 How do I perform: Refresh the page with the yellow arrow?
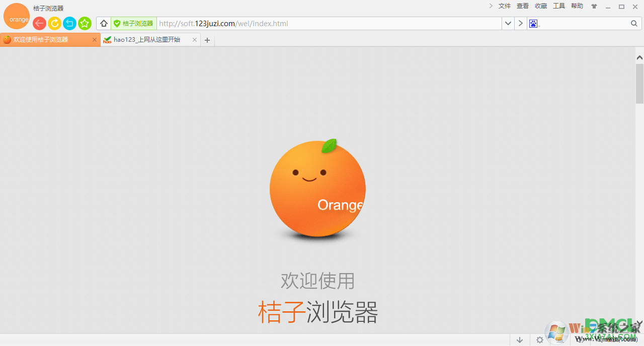pyautogui.click(x=54, y=23)
